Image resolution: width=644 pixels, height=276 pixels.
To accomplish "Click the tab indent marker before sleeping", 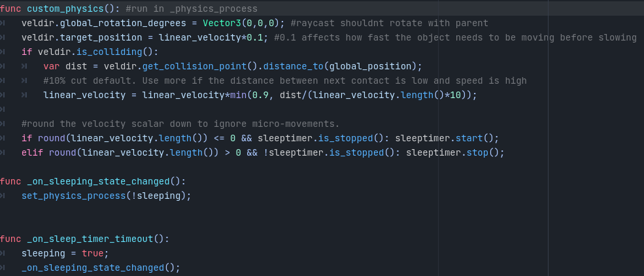I will tap(3, 253).
